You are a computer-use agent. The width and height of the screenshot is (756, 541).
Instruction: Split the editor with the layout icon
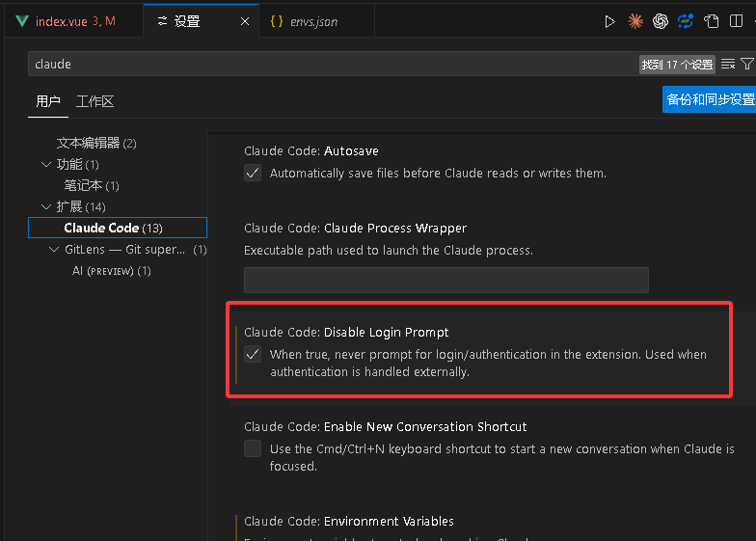click(x=737, y=21)
